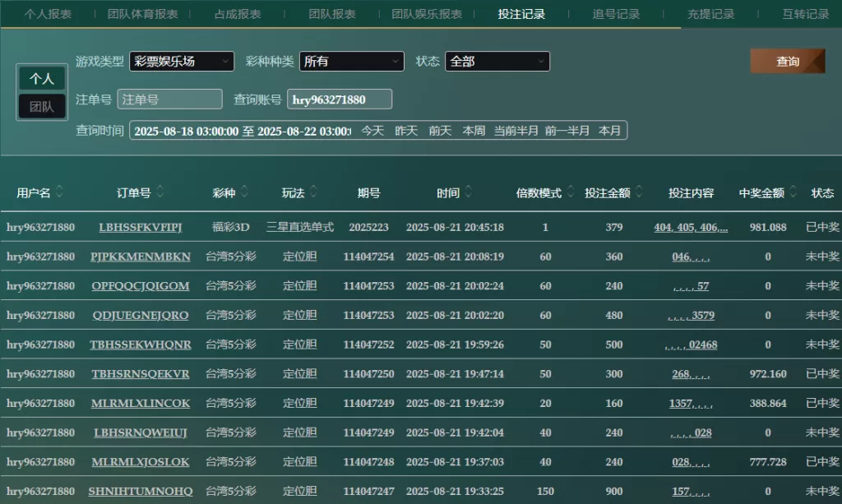This screenshot has height=504, width=842.
Task: Open the 游戏类型 dropdown 彩票娱乐场
Action: (x=182, y=61)
